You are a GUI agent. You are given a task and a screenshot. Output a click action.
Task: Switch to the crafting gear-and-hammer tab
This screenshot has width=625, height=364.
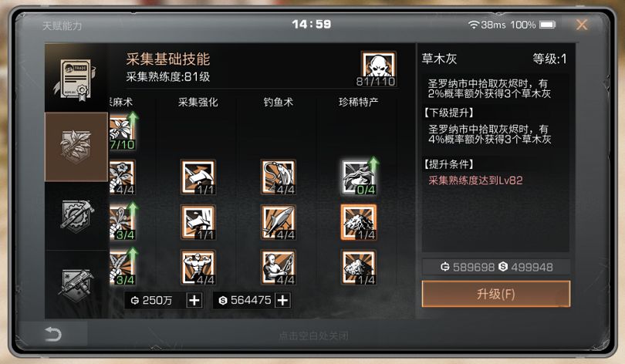[76, 216]
